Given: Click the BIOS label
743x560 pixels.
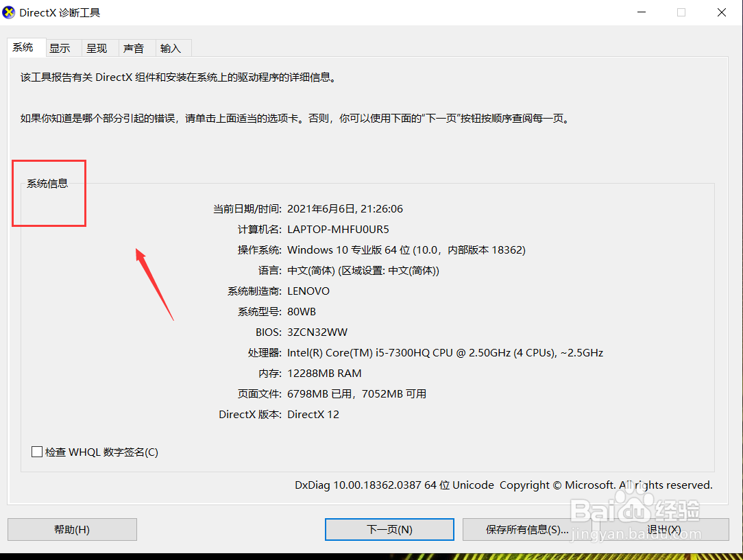Looking at the screenshot, I should pyautogui.click(x=269, y=332).
